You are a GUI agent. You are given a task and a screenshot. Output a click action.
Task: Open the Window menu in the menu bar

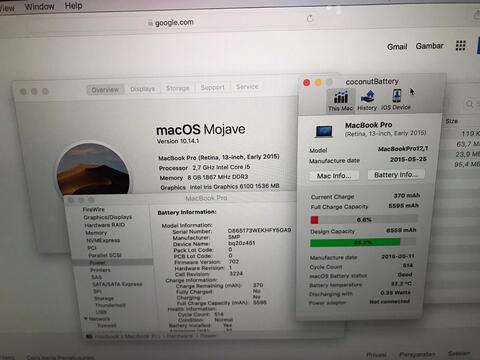pos(39,6)
